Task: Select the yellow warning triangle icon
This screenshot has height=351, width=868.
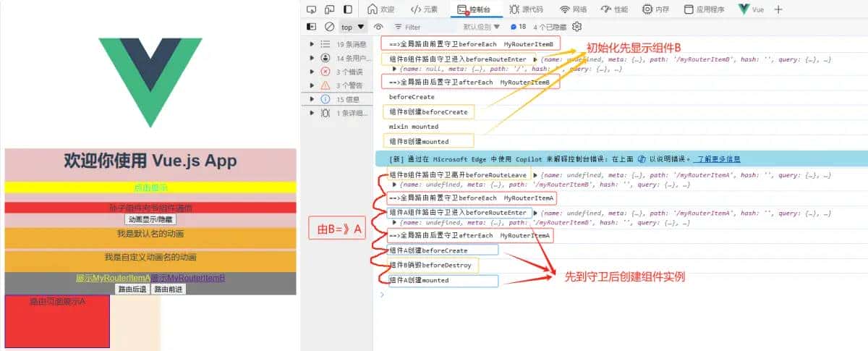Action: (325, 85)
